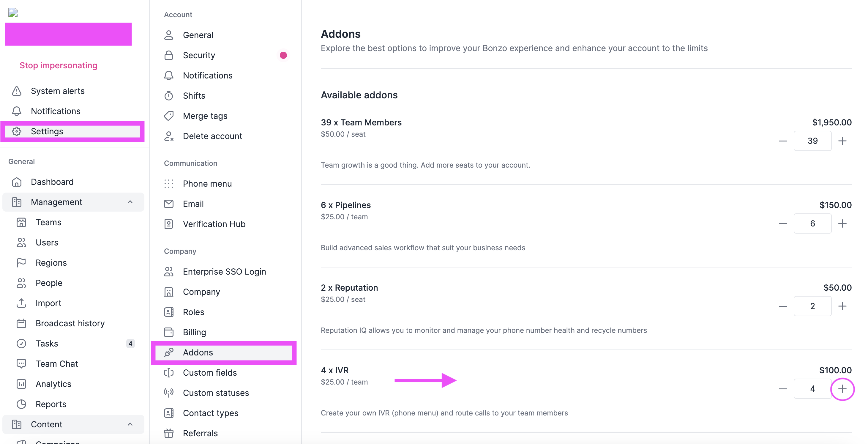Open the Notifications bell icon under Account
Screen dimensions: 868x444
(169, 75)
